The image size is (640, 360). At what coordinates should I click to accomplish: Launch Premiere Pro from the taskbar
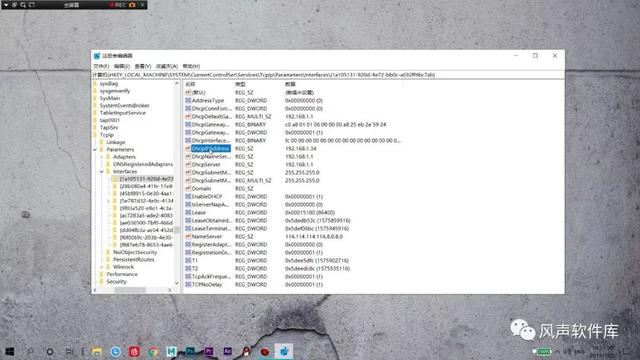pyautogui.click(x=209, y=351)
